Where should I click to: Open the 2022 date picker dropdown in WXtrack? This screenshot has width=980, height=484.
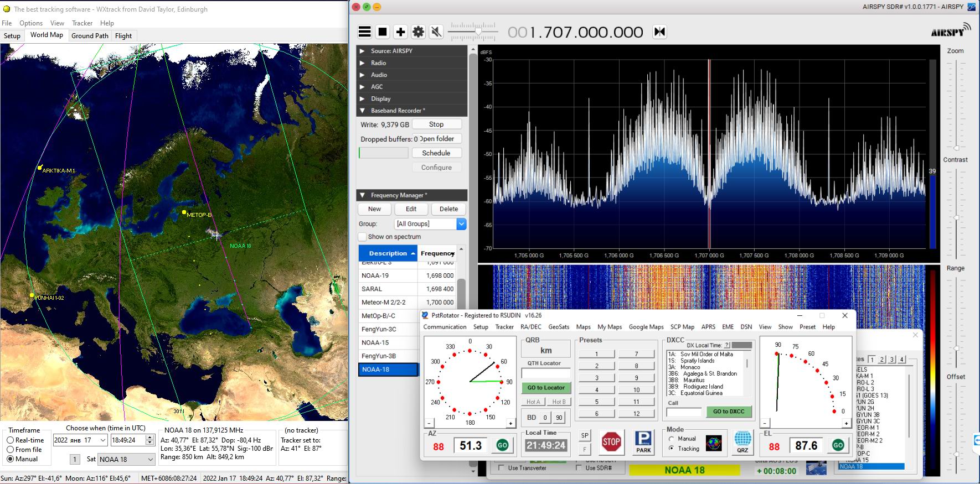pyautogui.click(x=102, y=440)
